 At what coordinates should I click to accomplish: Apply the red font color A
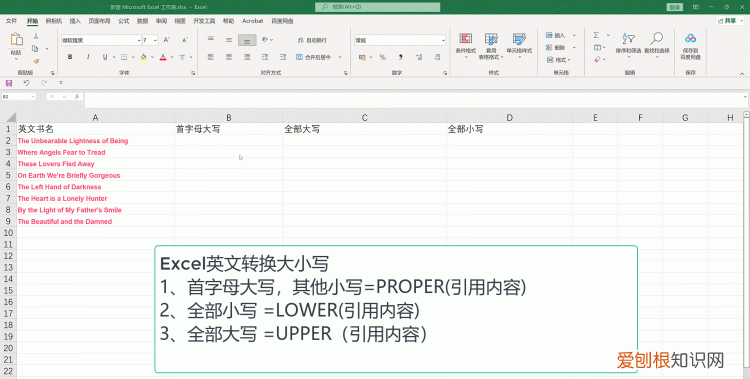pyautogui.click(x=163, y=57)
